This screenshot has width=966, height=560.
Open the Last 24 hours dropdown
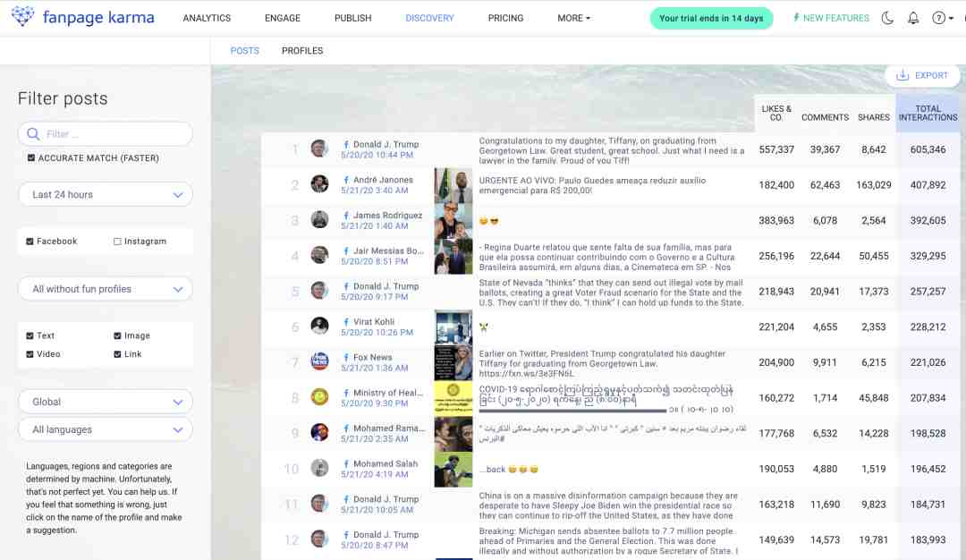(x=106, y=195)
